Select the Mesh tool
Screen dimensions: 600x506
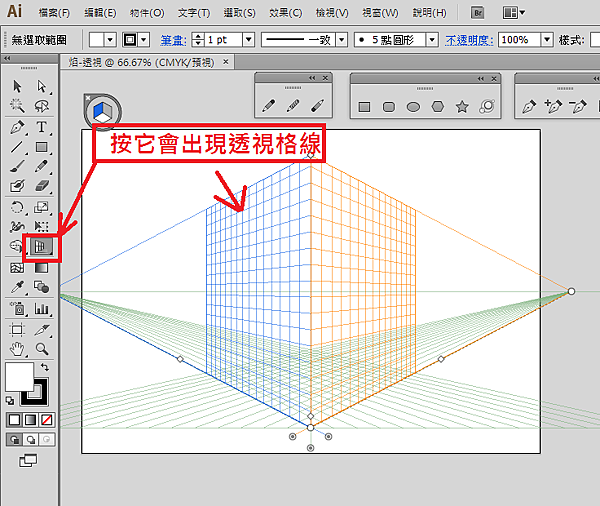click(17, 268)
